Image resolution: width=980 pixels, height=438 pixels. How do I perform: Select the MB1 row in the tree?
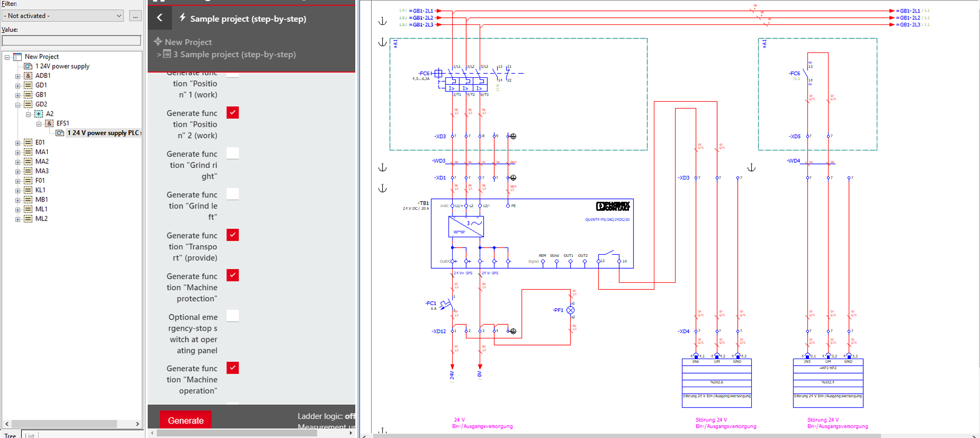(x=41, y=199)
